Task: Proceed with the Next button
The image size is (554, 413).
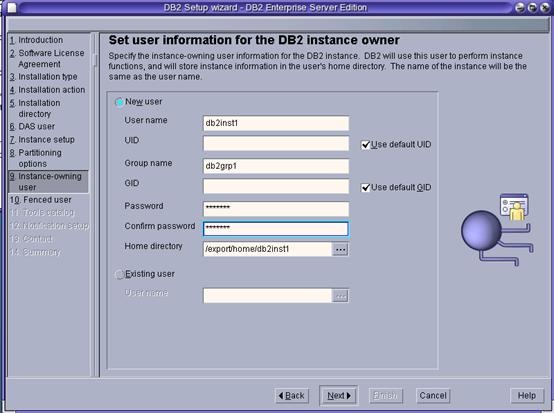Action: click(339, 396)
